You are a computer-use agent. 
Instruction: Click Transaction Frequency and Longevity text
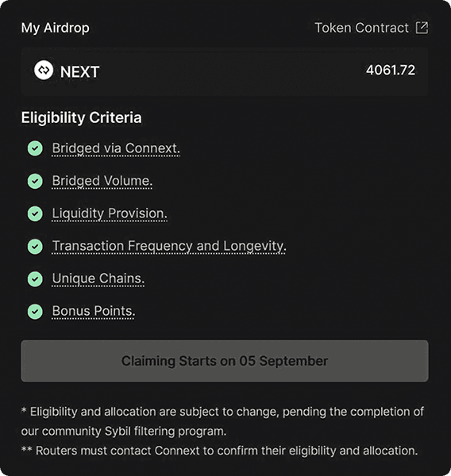(x=169, y=247)
